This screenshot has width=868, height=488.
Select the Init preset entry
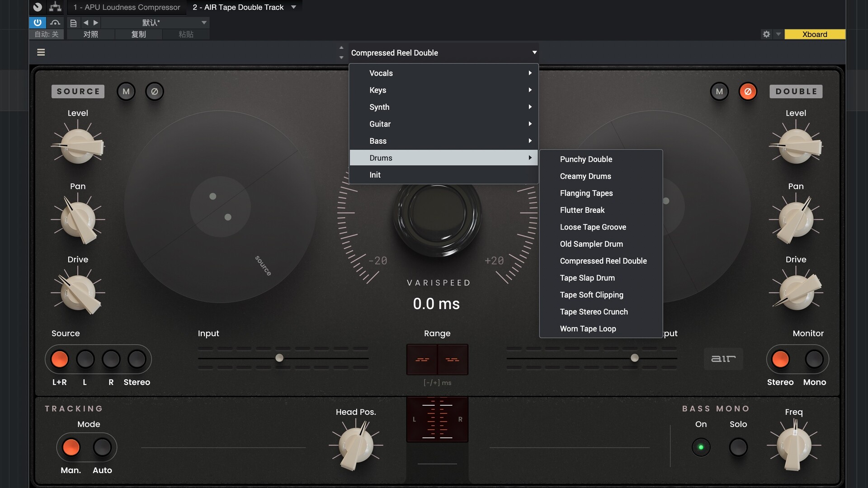pyautogui.click(x=375, y=175)
